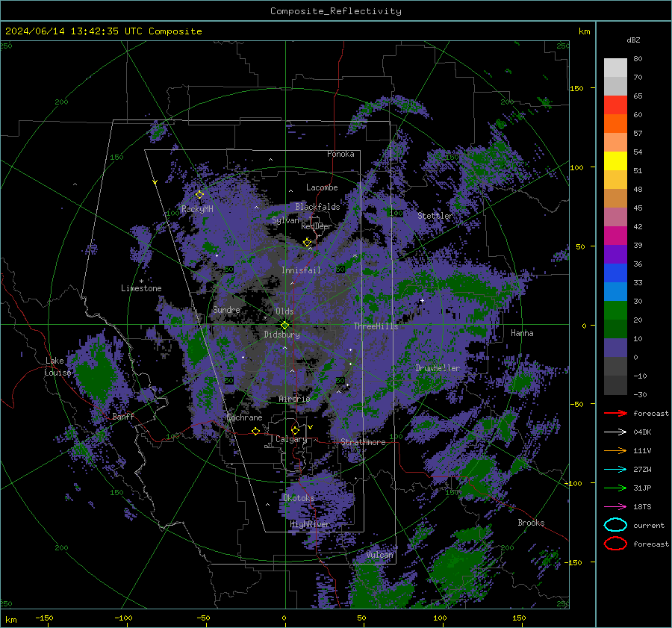Viewport: 672px width, 628px height.
Task: Click the Cochrane map label
Action: tap(244, 418)
